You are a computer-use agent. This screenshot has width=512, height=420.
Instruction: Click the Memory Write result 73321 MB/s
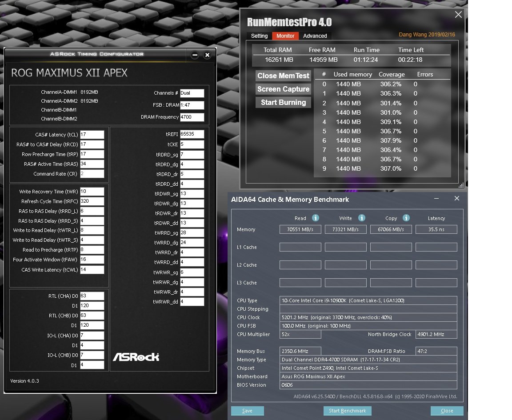345,229
